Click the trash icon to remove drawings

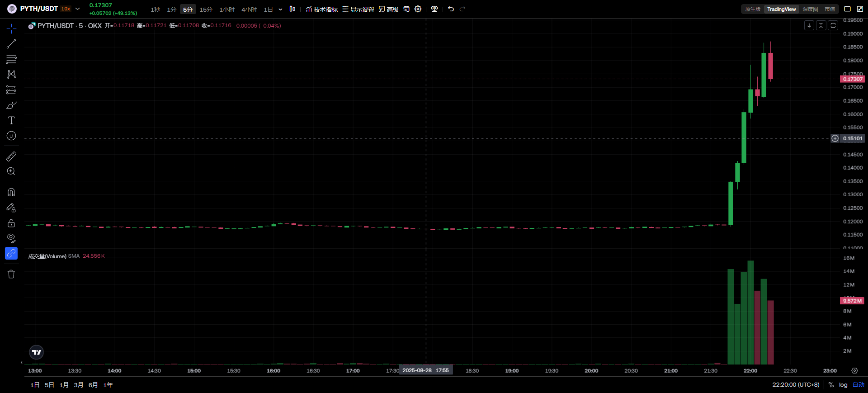point(11,274)
